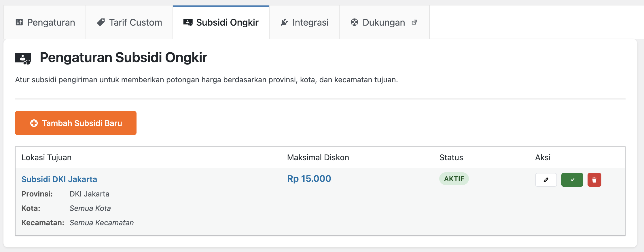Click the Rp 15.000 maximum discount value
Image resolution: width=644 pixels, height=252 pixels.
(309, 179)
